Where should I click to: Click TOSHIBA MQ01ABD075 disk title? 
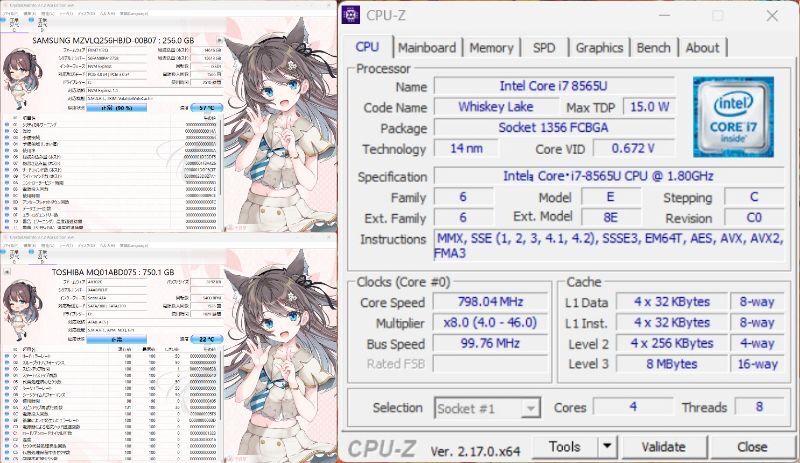point(113,272)
